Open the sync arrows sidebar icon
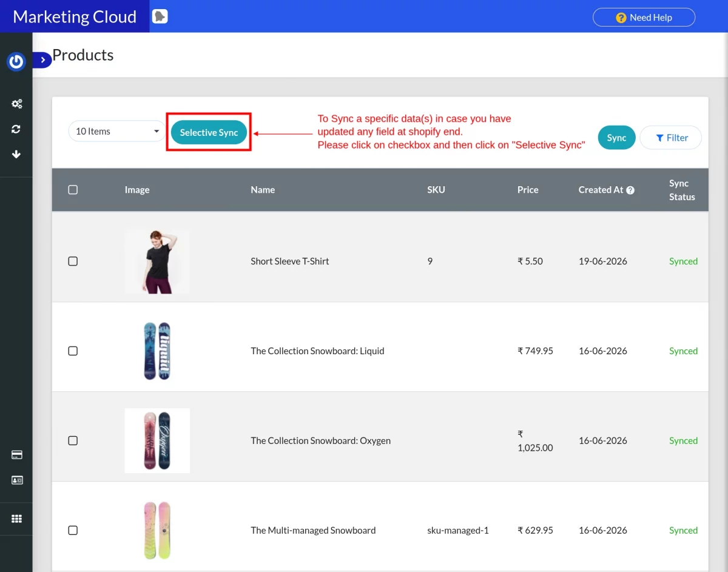The image size is (728, 572). point(16,129)
